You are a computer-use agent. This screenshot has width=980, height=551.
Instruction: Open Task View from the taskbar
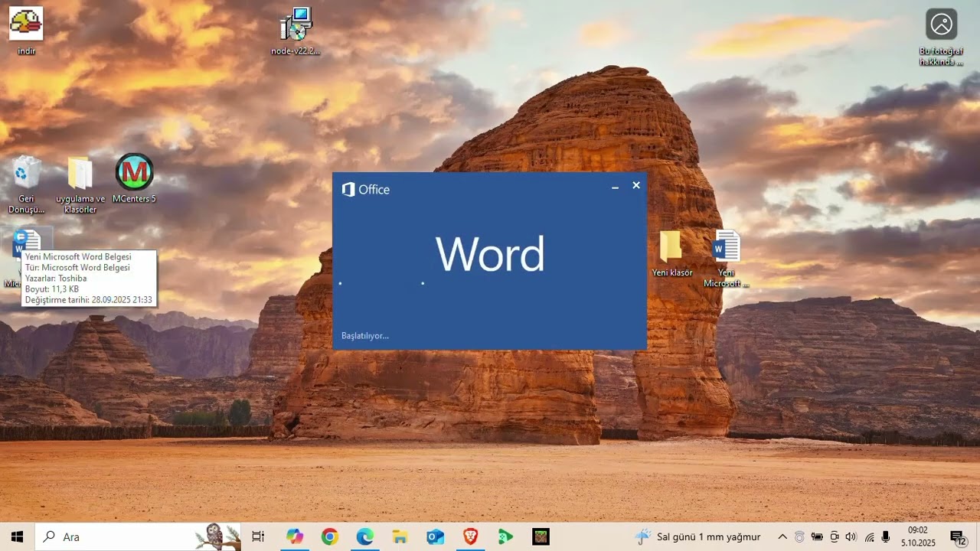point(258,536)
